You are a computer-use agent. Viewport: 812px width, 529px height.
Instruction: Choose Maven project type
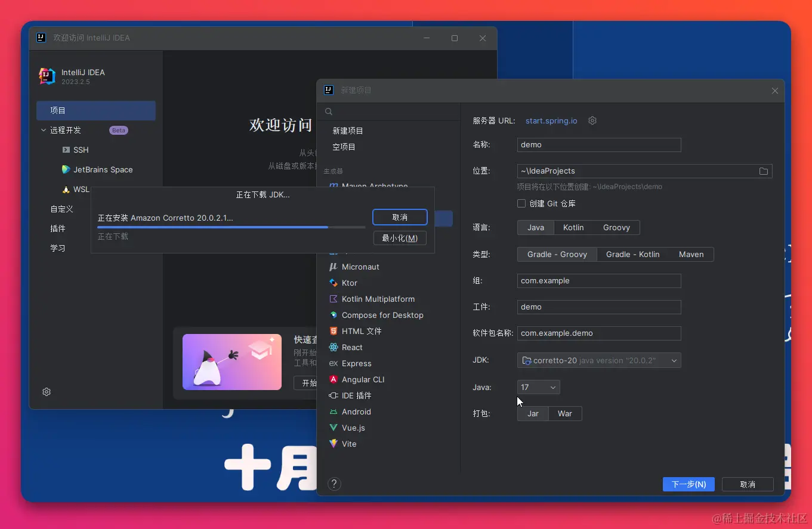tap(691, 254)
